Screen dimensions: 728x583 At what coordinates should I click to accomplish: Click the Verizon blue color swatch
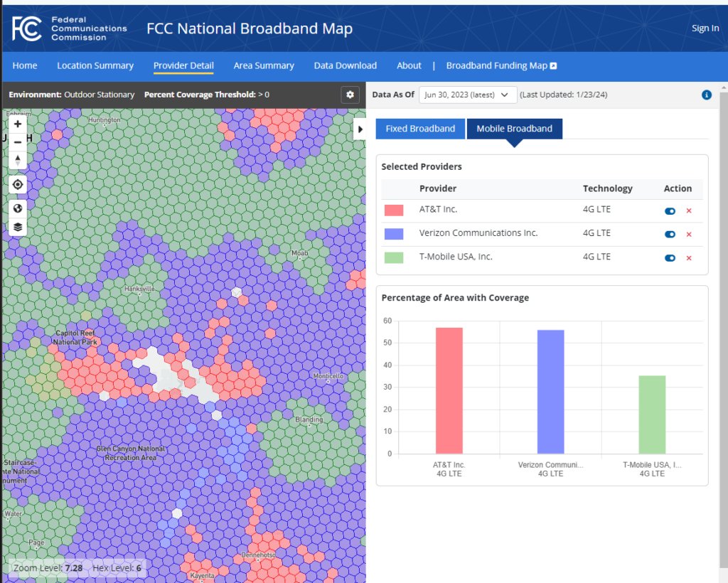tap(392, 234)
